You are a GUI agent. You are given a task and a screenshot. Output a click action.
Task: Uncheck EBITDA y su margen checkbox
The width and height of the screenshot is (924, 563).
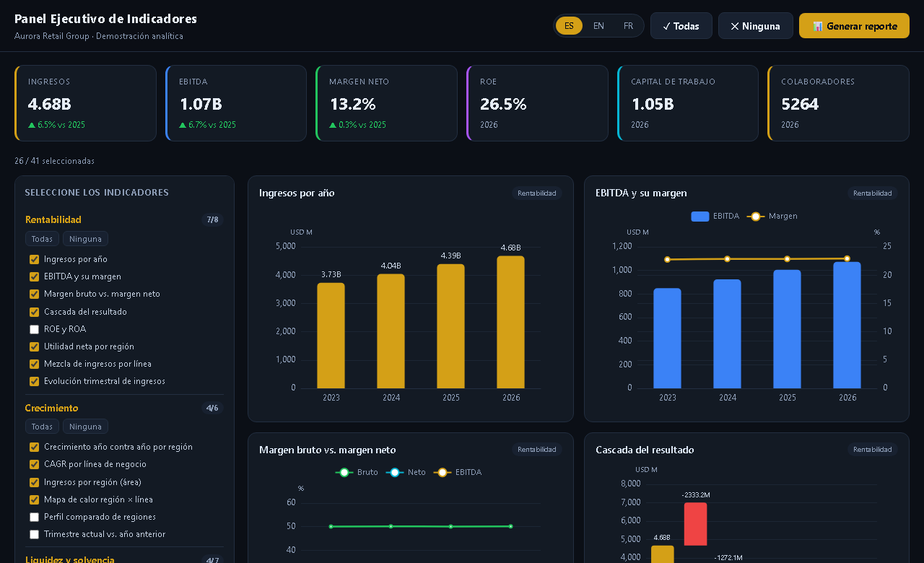coord(34,276)
